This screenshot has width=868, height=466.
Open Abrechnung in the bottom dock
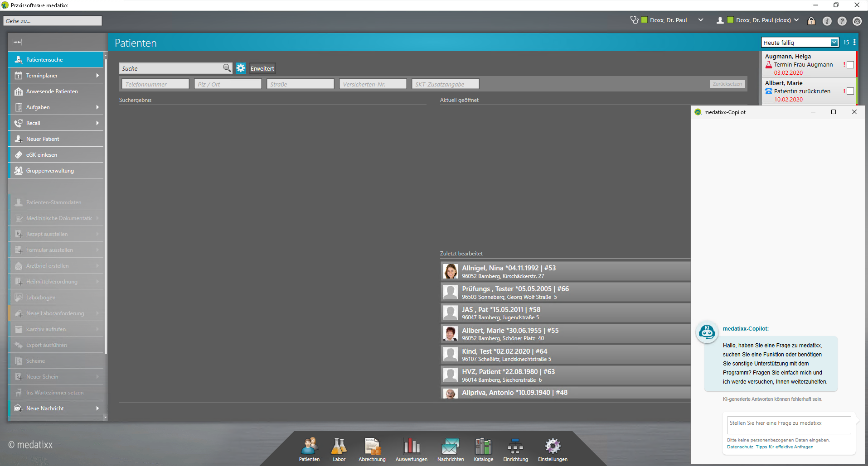coord(372,449)
